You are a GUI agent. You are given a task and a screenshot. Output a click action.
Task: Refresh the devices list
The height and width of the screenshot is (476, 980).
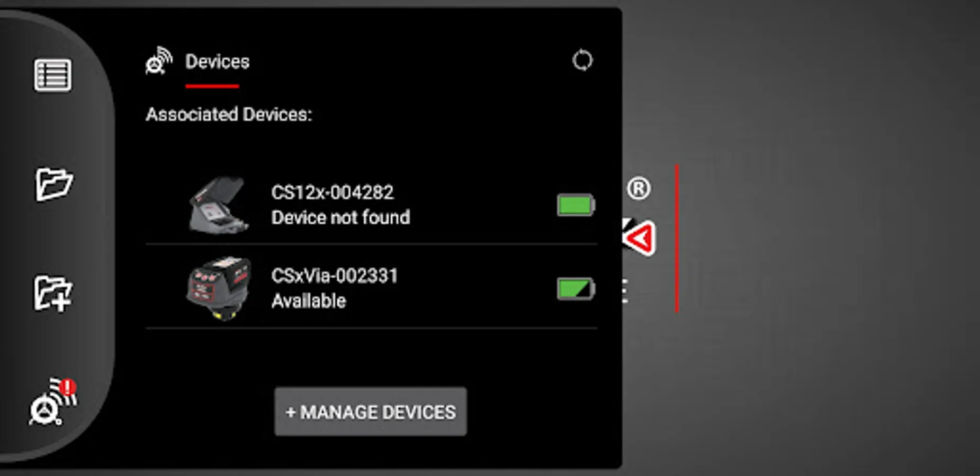point(582,60)
